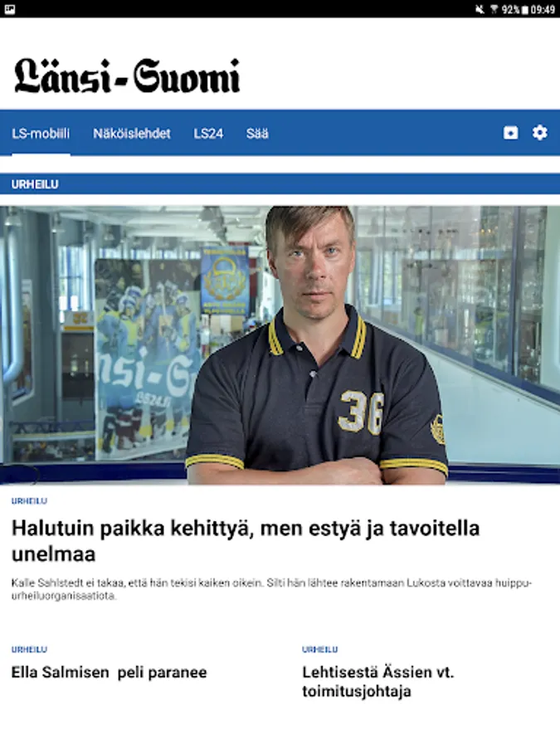Tap the image notification icon in status bar
Screen dimensions: 560x747
point(9,9)
